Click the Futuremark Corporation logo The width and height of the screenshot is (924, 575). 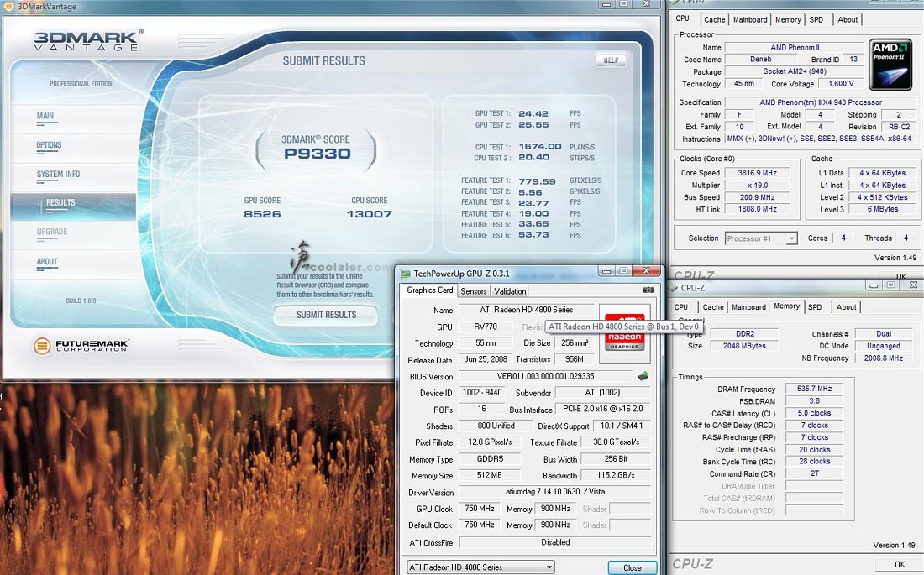81,346
